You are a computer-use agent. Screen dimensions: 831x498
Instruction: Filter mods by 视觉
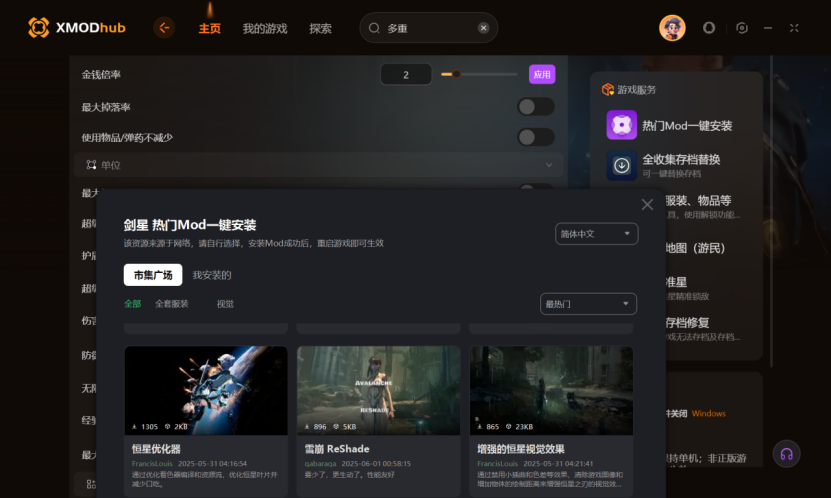coord(225,304)
